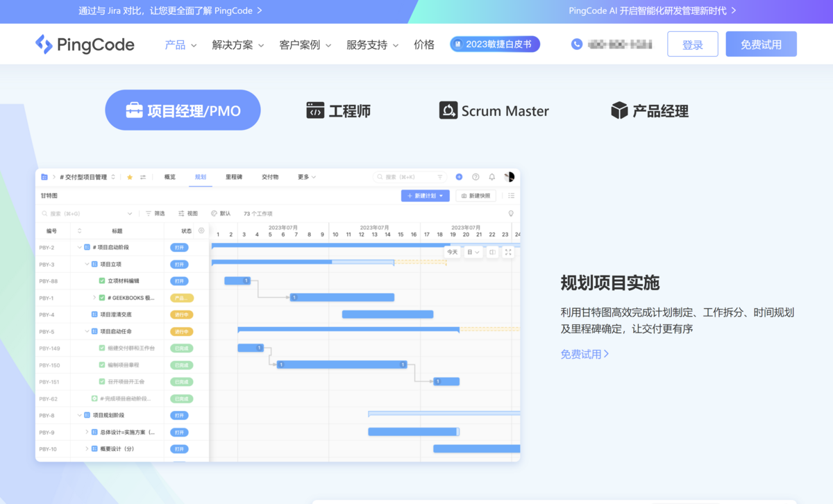Switch to the 里程碑 tab
Image resolution: width=833 pixels, height=504 pixels.
coord(234,177)
